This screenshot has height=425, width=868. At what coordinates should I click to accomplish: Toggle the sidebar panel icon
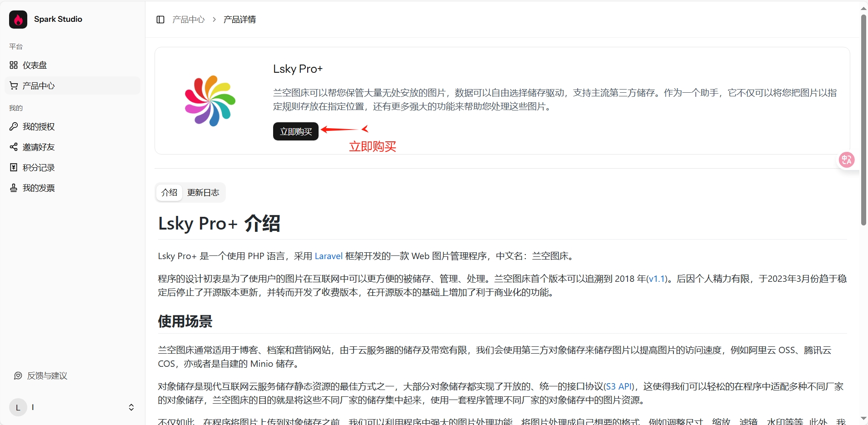tap(160, 20)
